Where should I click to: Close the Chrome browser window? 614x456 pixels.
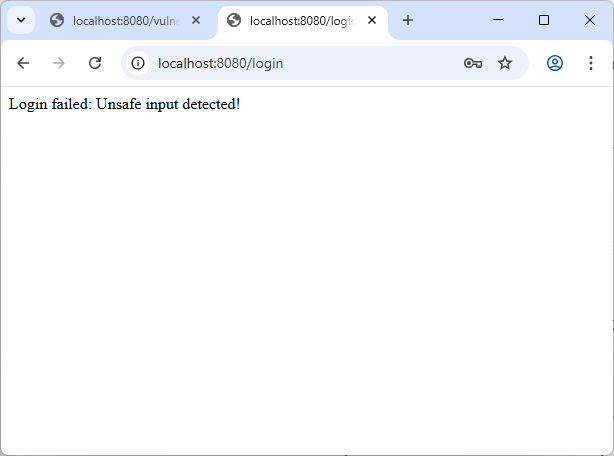click(x=590, y=20)
